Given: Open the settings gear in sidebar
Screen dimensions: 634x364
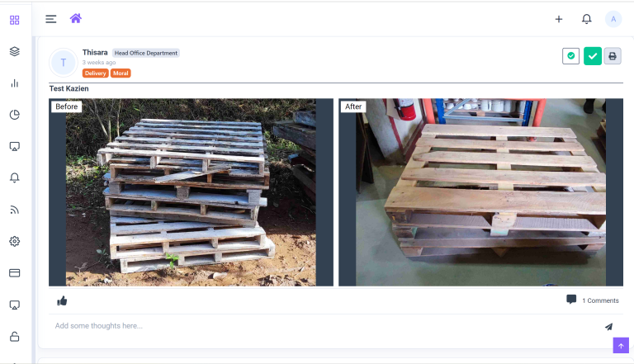Looking at the screenshot, I should pyautogui.click(x=15, y=241).
